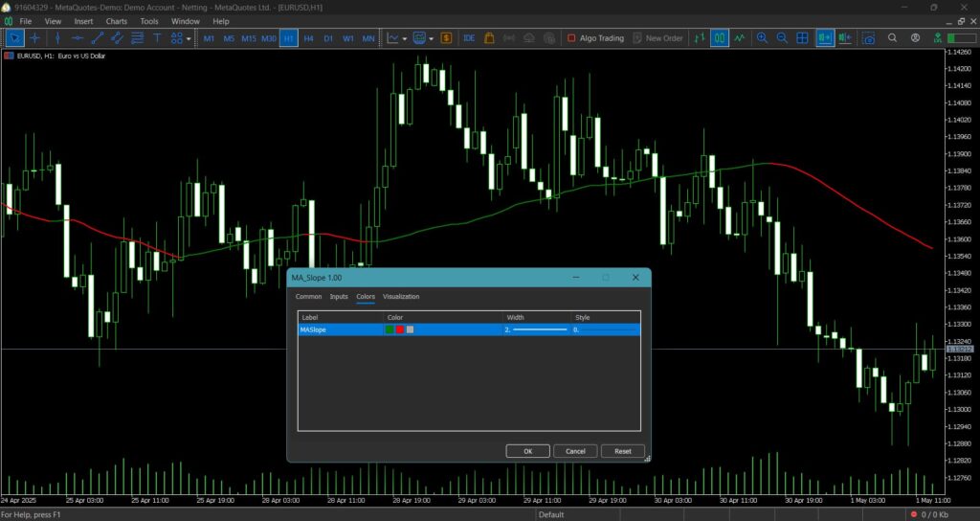
Task: Click the Zoom Out magnifier icon
Action: tap(782, 38)
